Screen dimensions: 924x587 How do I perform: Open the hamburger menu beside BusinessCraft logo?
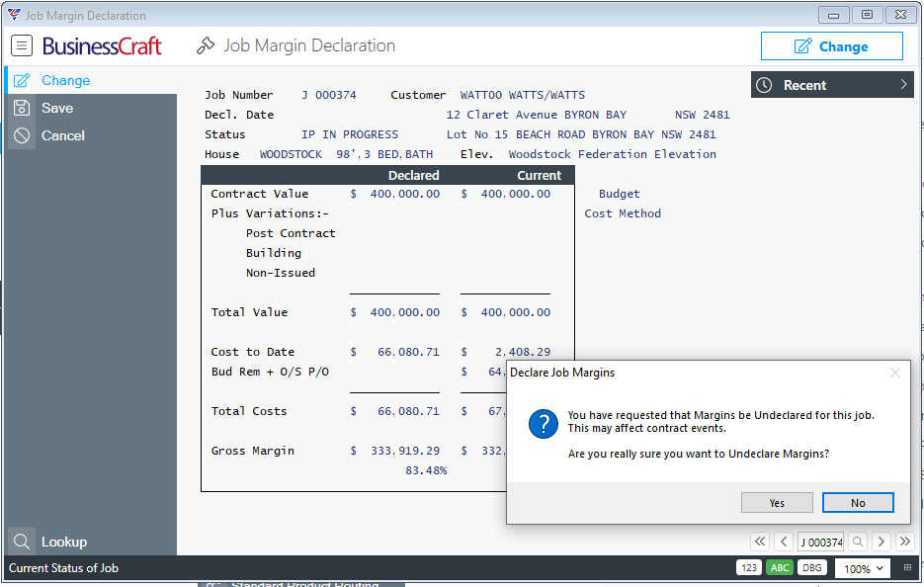click(x=22, y=45)
